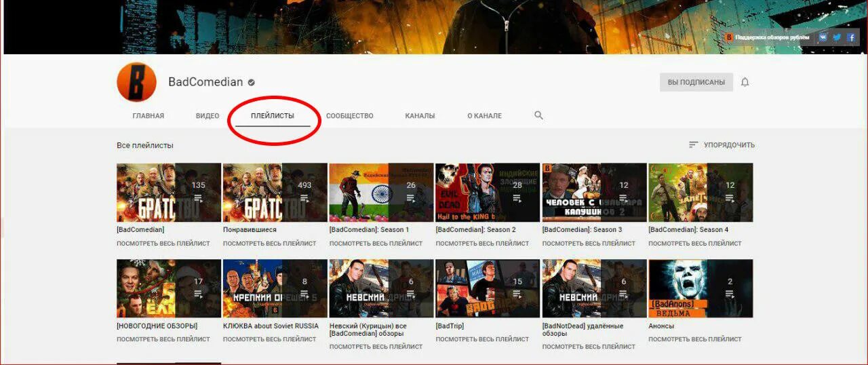View full playlist under Анонсы
The width and height of the screenshot is (868, 365).
coord(695,339)
